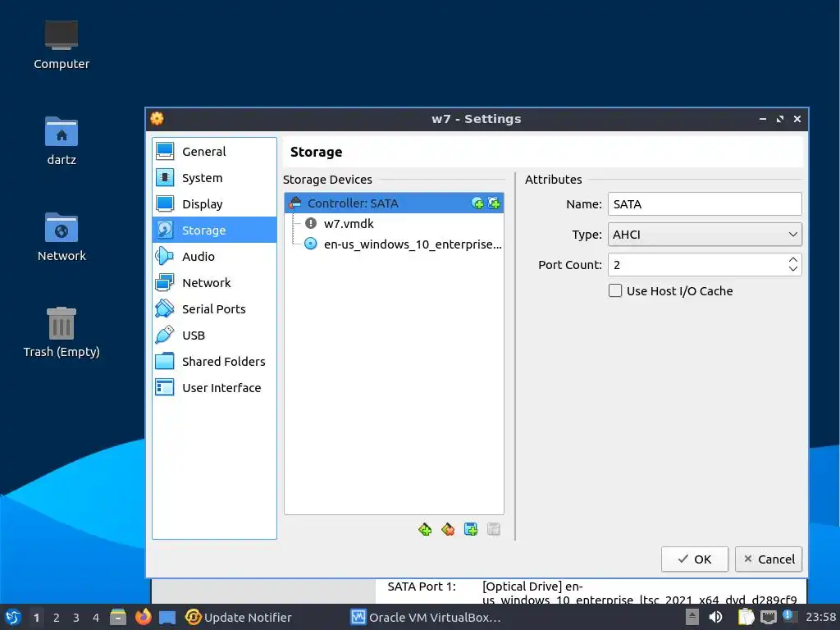
Task: Click the SATA Port 1 label in VirtualBox window
Action: click(x=422, y=587)
